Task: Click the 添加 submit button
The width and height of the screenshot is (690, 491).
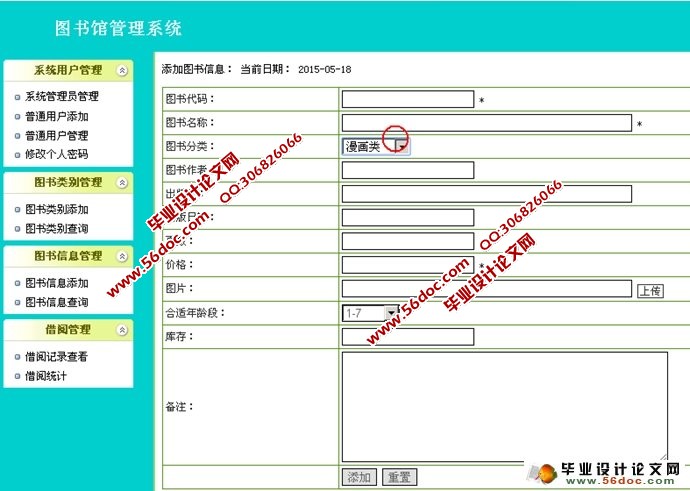Action: (x=359, y=477)
